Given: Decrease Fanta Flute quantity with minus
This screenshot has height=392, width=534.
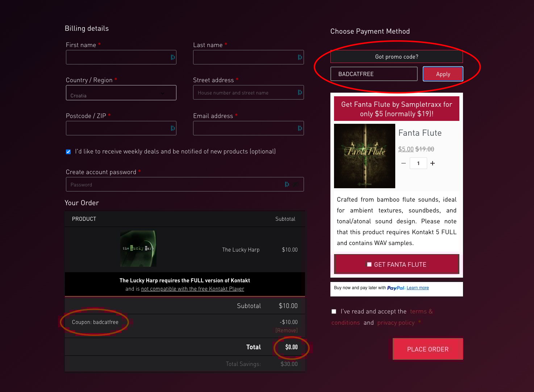Looking at the screenshot, I should tap(404, 163).
